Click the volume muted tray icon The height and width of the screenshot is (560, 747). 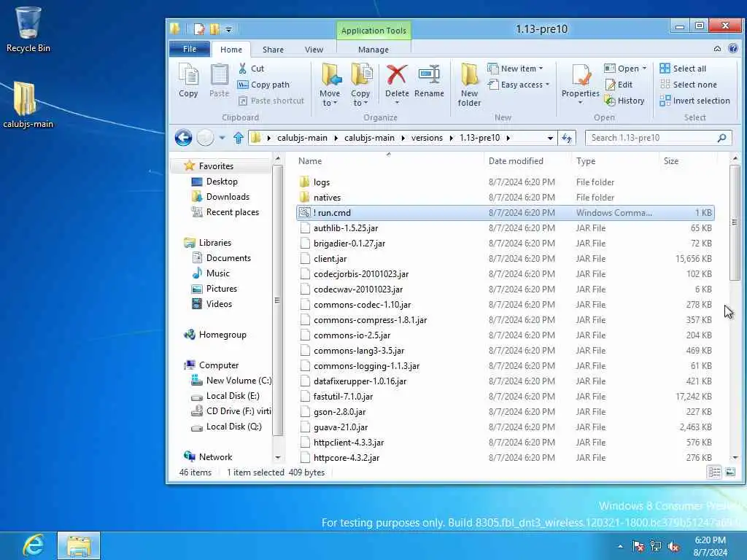click(673, 547)
